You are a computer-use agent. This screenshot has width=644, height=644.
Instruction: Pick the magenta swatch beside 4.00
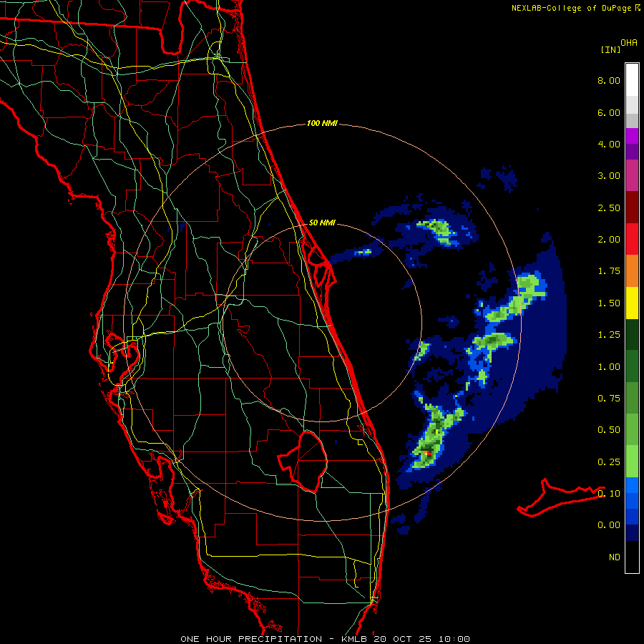pyautogui.click(x=632, y=137)
